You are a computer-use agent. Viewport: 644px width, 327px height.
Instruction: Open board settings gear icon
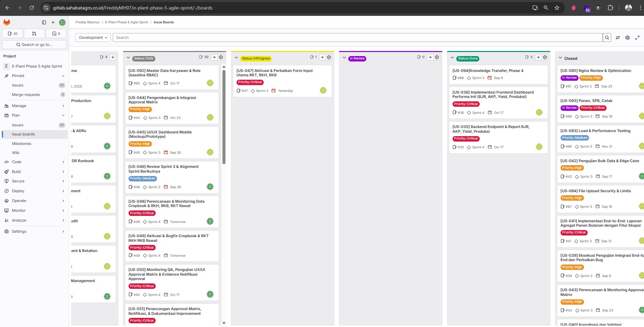click(627, 37)
